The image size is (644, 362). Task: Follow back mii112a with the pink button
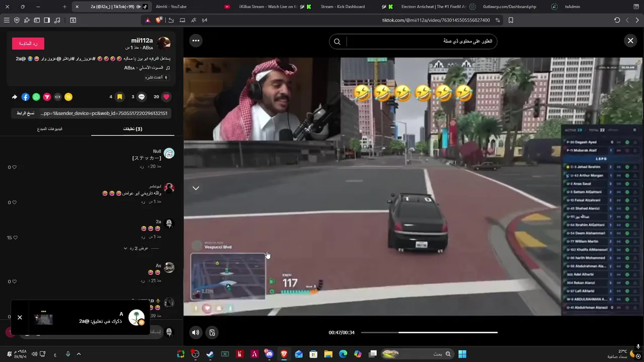[x=28, y=44]
